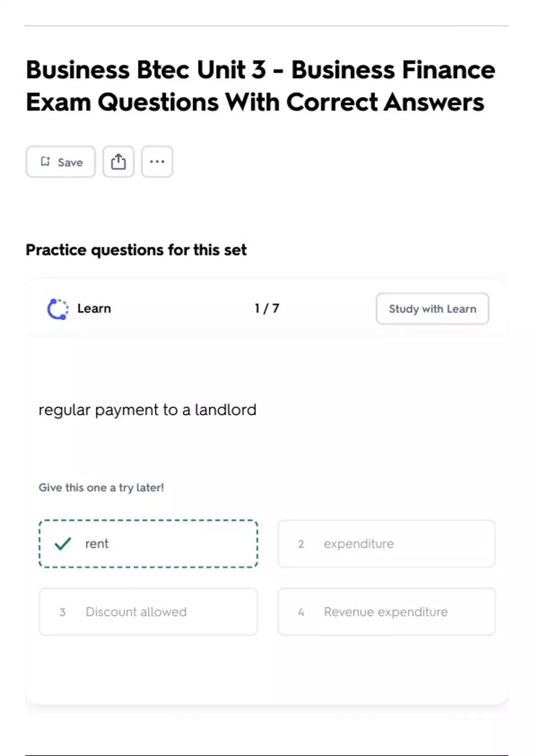Select answer 4 'Revenue expenditure'
Image resolution: width=534 pixels, height=756 pixels.
pyautogui.click(x=386, y=612)
